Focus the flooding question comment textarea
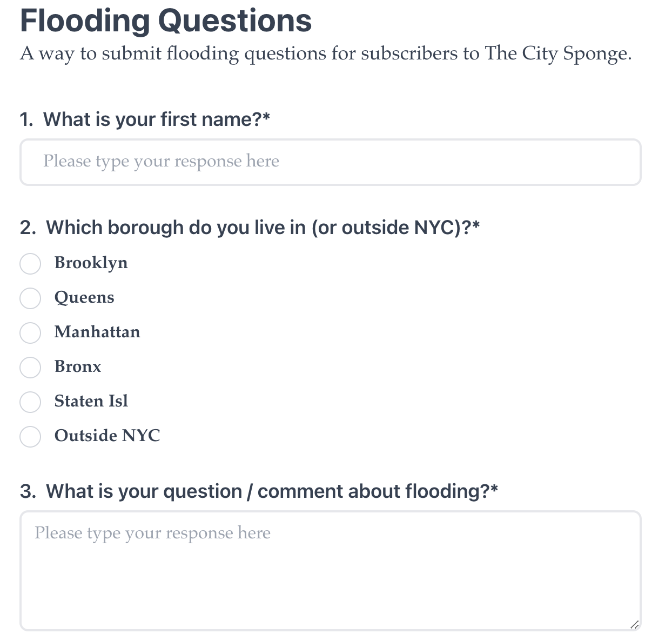The width and height of the screenshot is (672, 640). [330, 571]
